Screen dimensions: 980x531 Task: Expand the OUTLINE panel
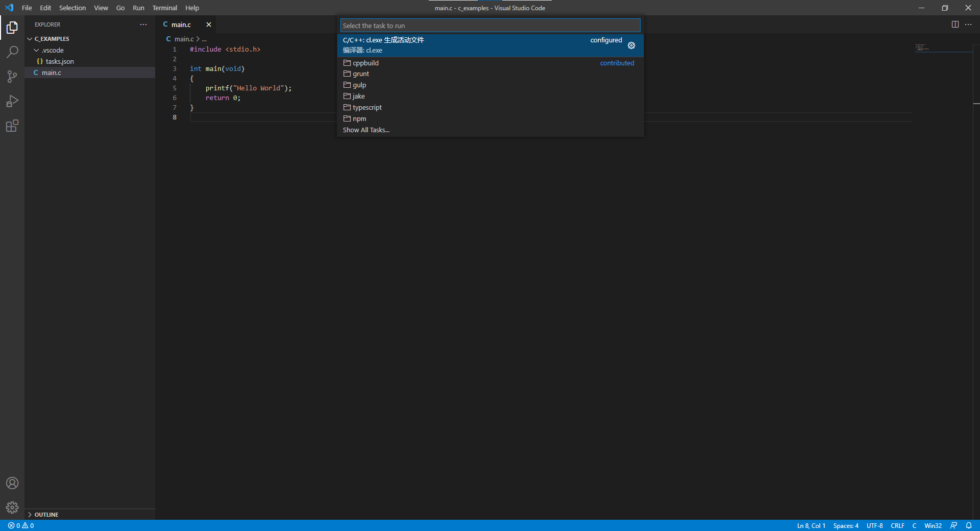pyautogui.click(x=90, y=515)
